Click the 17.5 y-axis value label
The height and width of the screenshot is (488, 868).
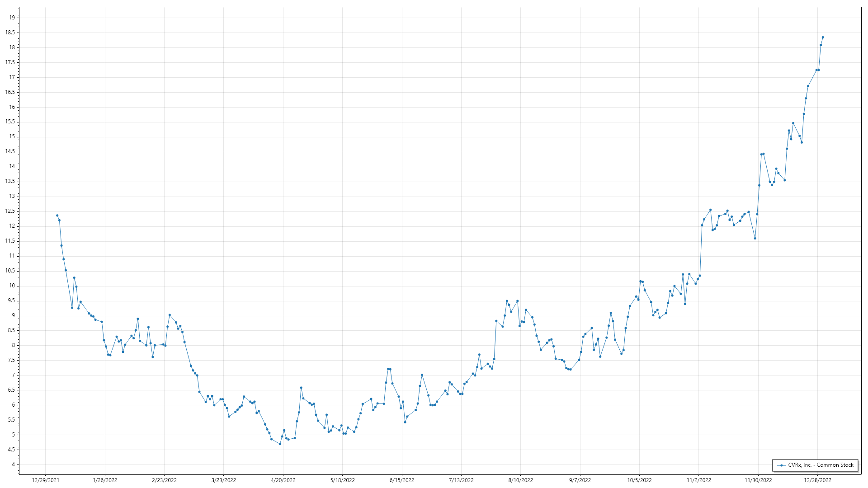(10, 62)
